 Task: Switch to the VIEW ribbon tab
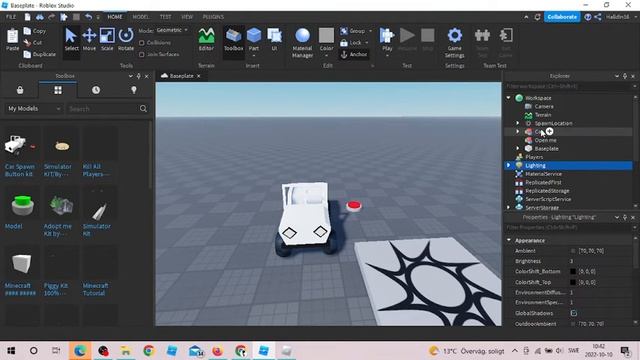(x=187, y=17)
